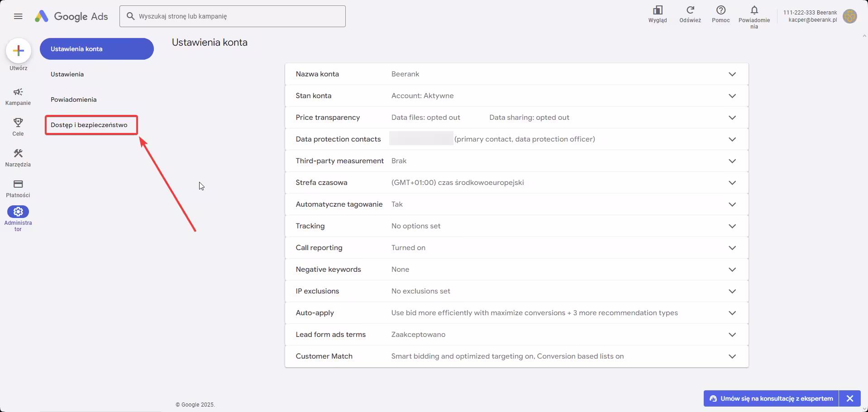Expand the IP exclusions row
This screenshot has width=868, height=412.
[x=732, y=291]
